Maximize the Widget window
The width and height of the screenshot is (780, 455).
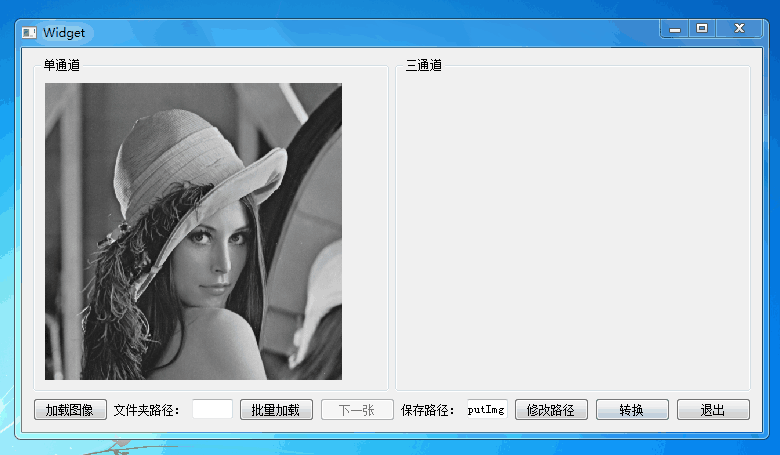tap(702, 29)
